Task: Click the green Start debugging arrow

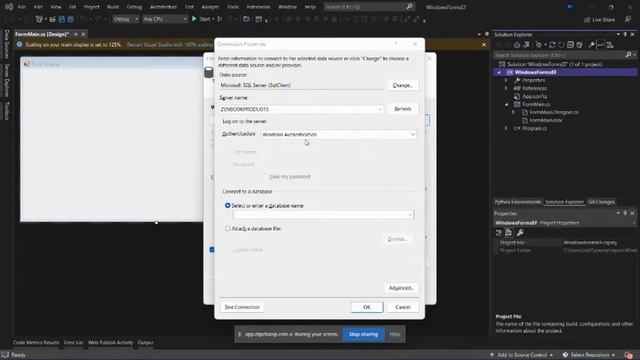Action: [x=194, y=19]
